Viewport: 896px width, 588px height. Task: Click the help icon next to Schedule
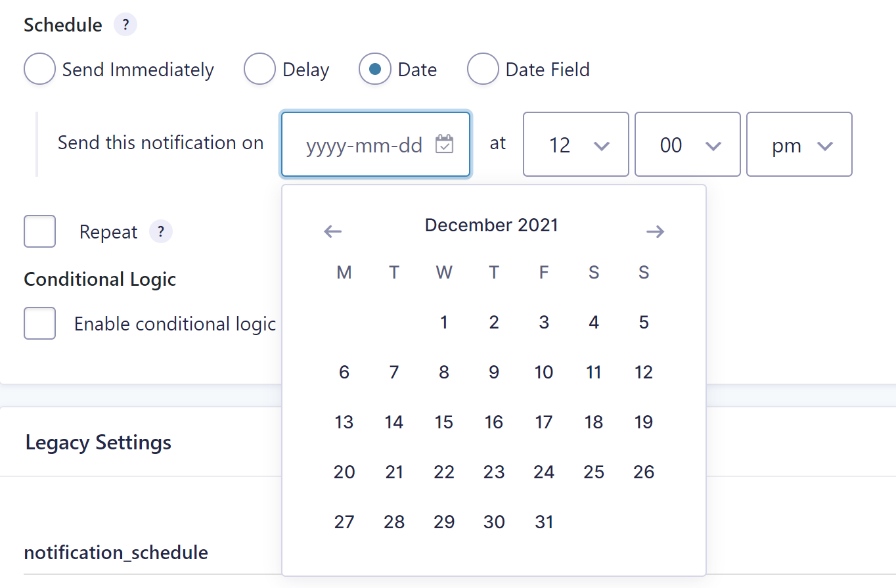coord(125,24)
